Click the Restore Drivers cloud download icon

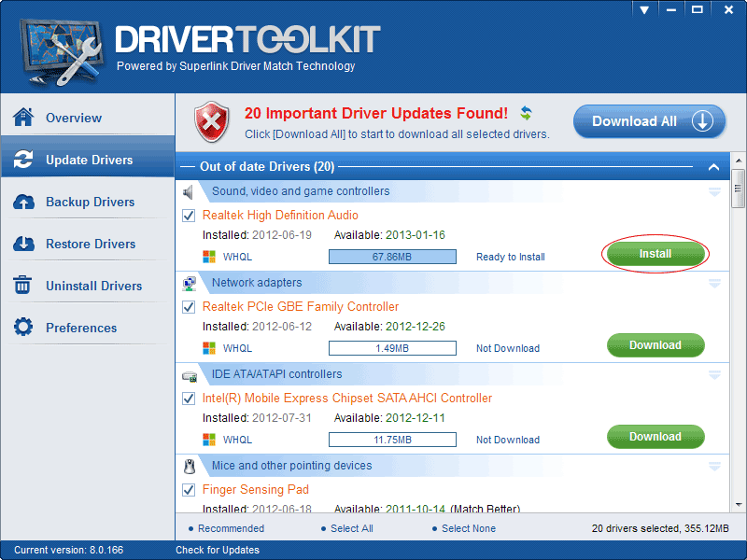point(23,244)
